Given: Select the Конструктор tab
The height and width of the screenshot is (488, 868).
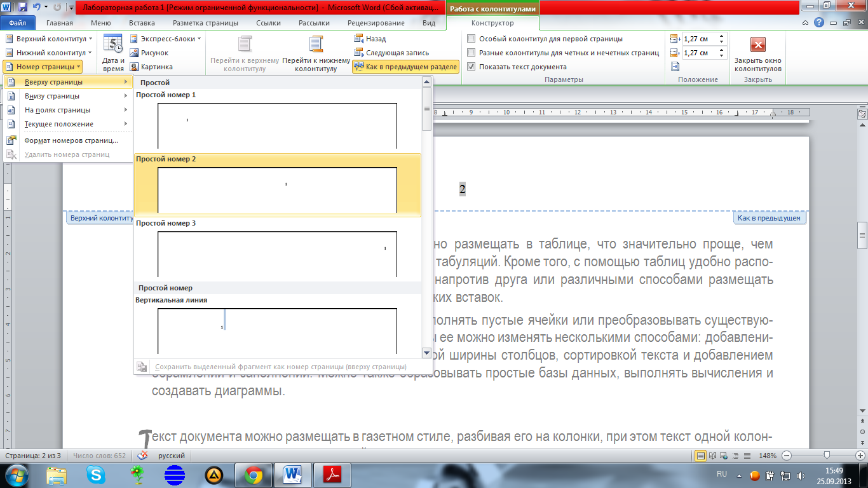Looking at the screenshot, I should tap(493, 23).
